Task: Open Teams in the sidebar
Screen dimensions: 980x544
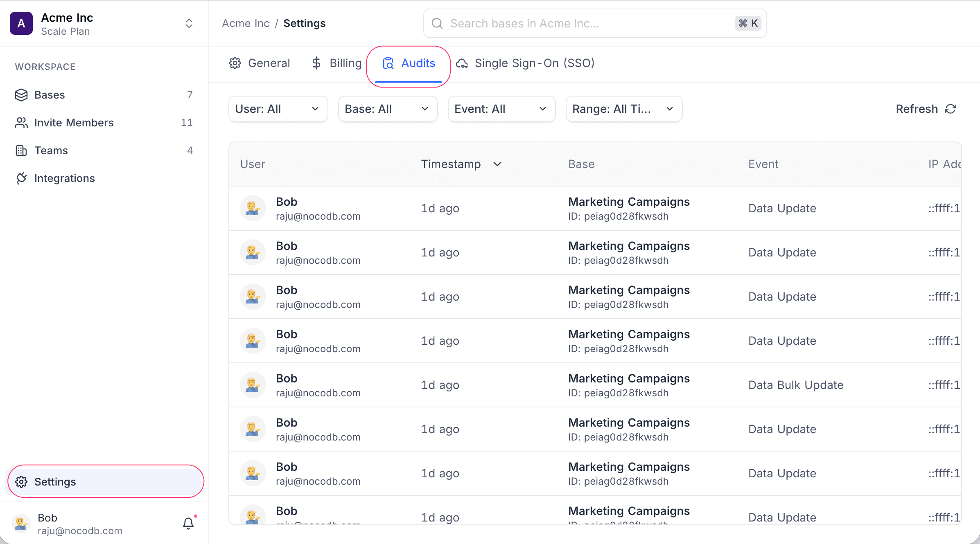Action: pyautogui.click(x=104, y=151)
